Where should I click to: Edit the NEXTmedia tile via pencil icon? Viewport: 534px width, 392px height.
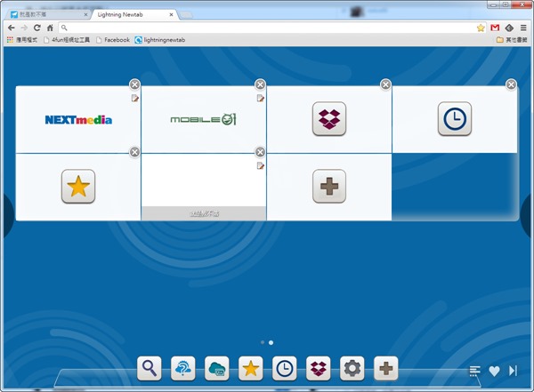pyautogui.click(x=135, y=99)
